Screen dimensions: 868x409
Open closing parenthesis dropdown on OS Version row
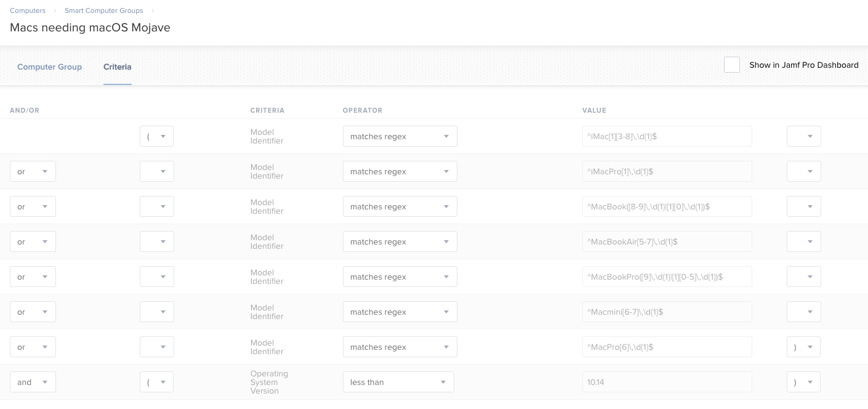pos(803,382)
